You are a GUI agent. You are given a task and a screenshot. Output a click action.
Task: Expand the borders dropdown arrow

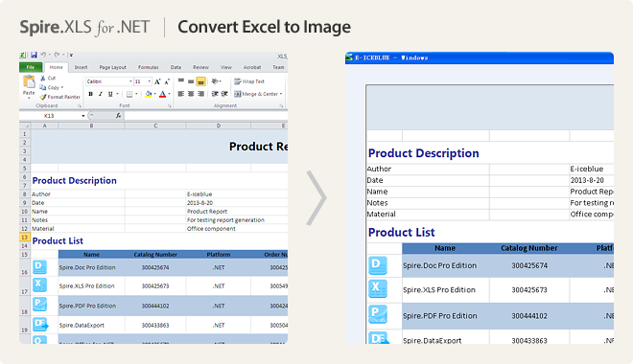137,94
